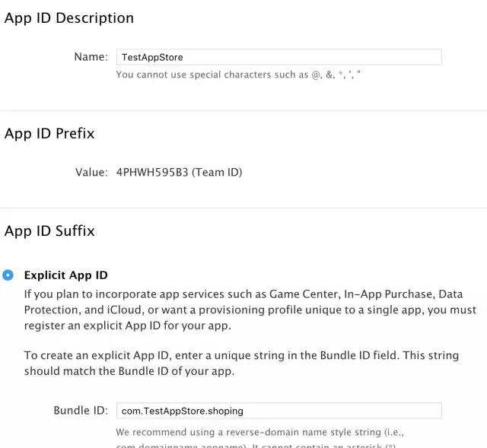Click the reverse-domain recommendation hint text
The width and height of the screenshot is (487, 448).
pos(259,438)
